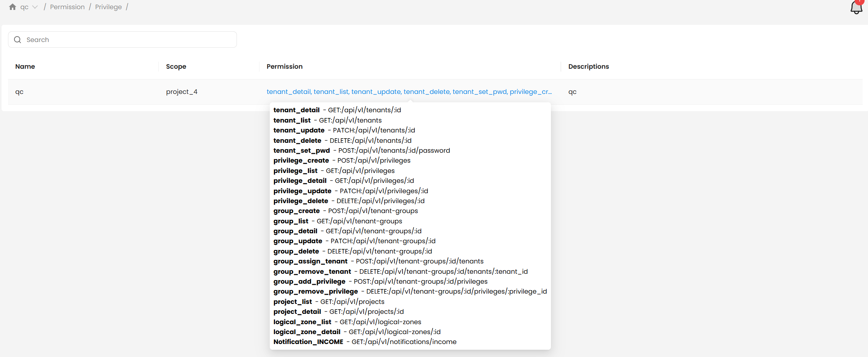Viewport: 868px width, 357px height.
Task: Select the Privilege breadcrumb item
Action: point(108,7)
